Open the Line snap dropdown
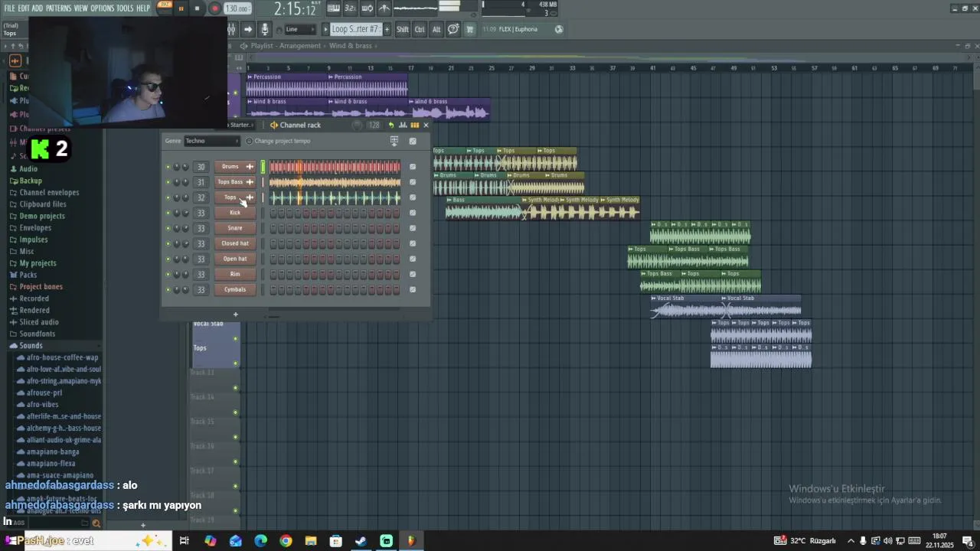 (x=300, y=29)
